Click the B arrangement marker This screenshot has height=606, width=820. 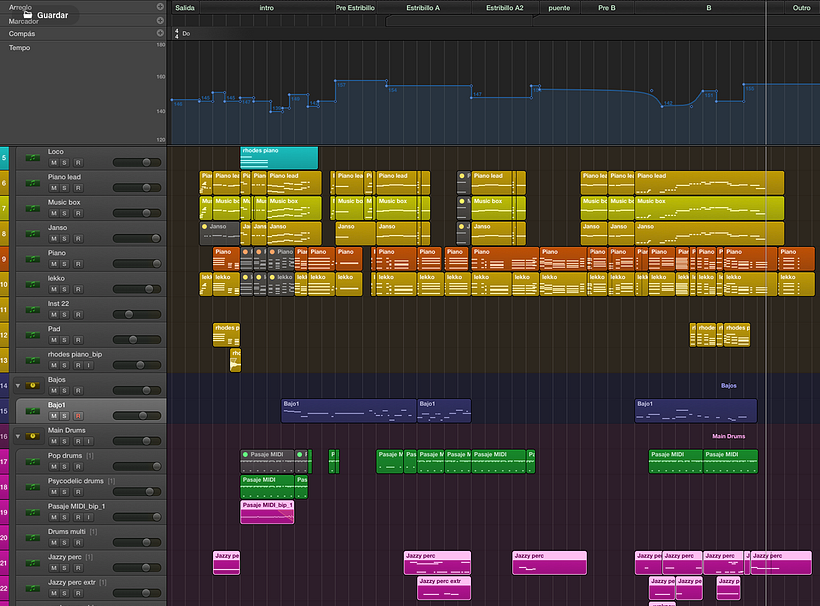coord(709,8)
